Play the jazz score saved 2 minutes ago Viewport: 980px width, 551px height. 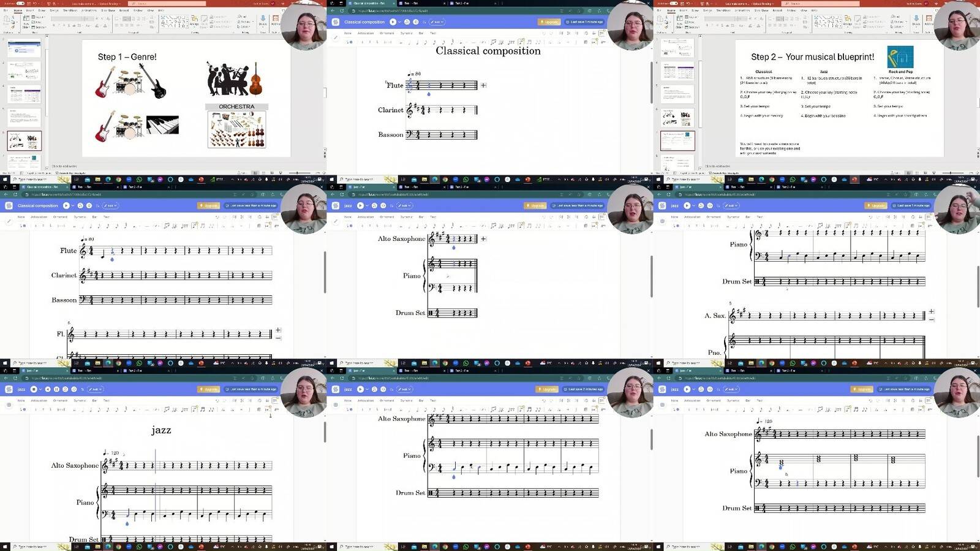pyautogui.click(x=360, y=389)
